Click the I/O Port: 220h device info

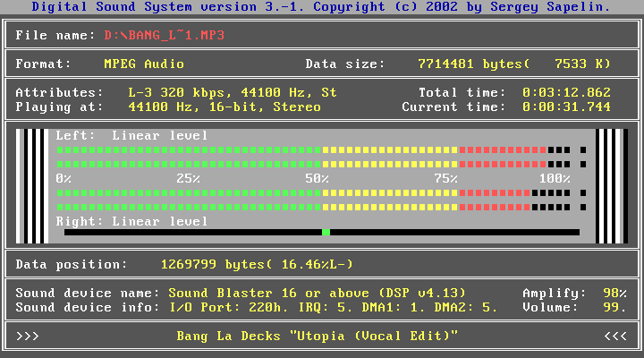333,308
